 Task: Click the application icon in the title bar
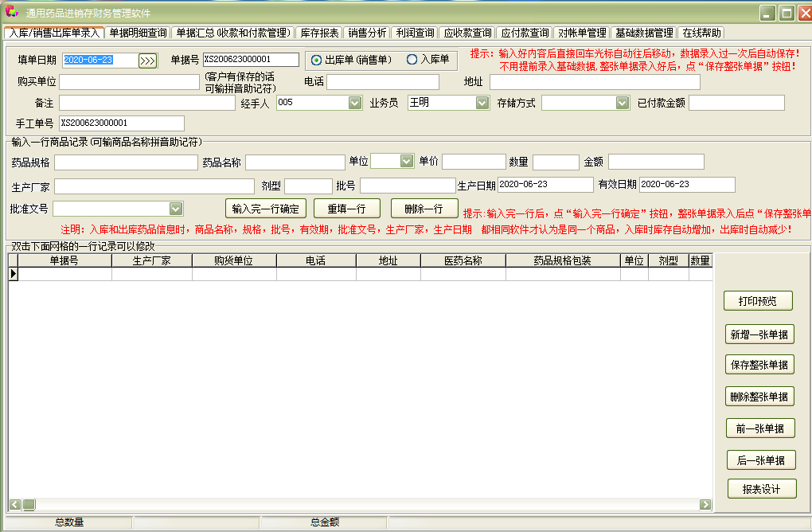tap(10, 10)
